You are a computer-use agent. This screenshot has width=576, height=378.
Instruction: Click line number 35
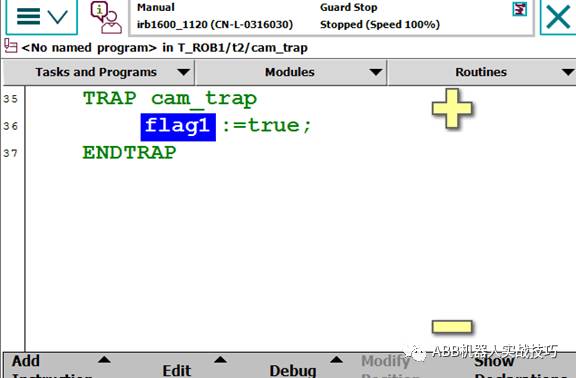point(11,99)
